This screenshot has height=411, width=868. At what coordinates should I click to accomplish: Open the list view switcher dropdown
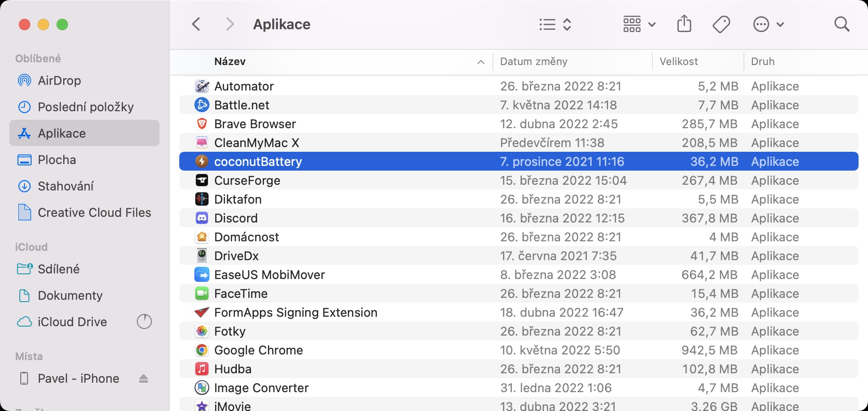(555, 24)
